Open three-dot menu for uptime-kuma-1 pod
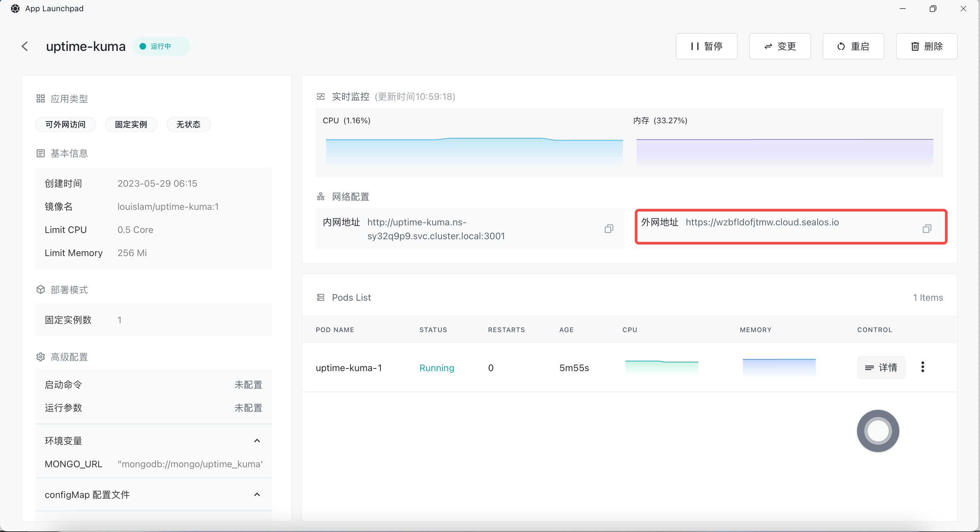Image resolution: width=980 pixels, height=532 pixels. point(922,367)
